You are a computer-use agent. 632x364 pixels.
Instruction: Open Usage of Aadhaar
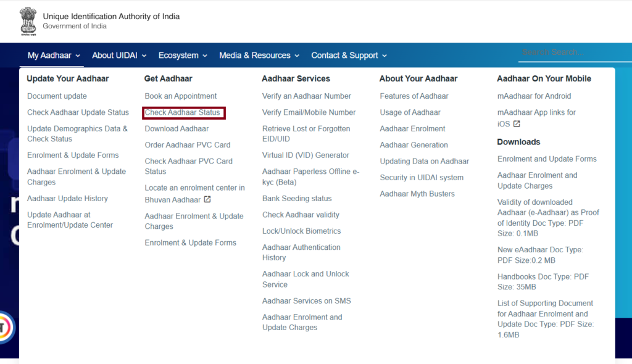point(410,112)
